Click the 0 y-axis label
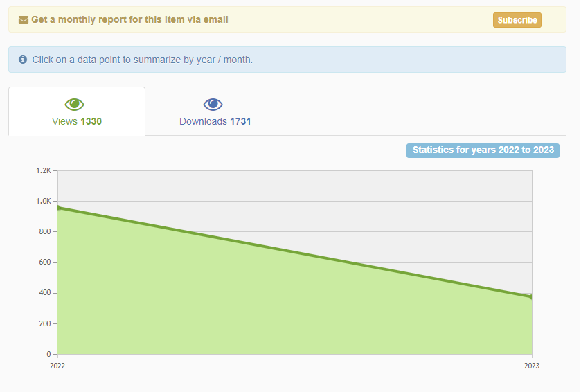581x392 pixels. (x=48, y=354)
